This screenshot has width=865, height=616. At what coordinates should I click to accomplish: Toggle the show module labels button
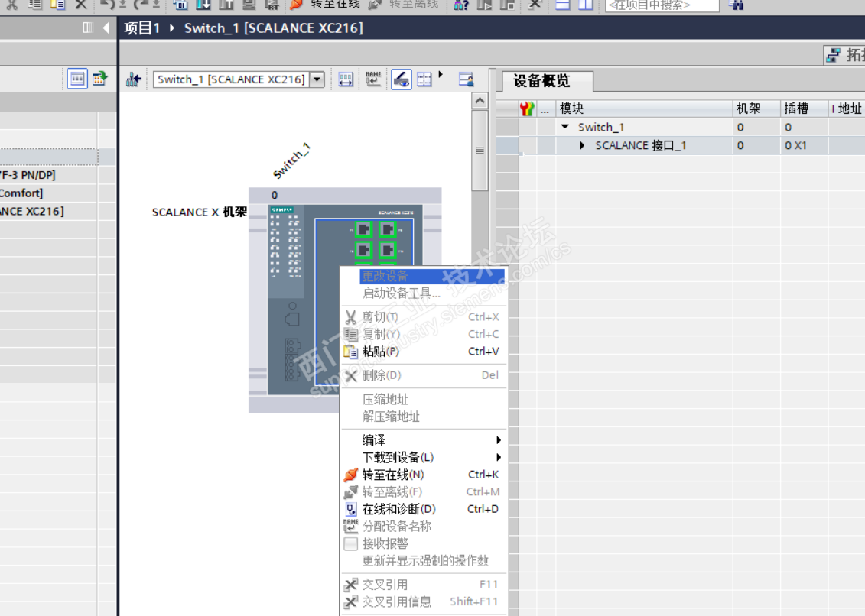401,79
